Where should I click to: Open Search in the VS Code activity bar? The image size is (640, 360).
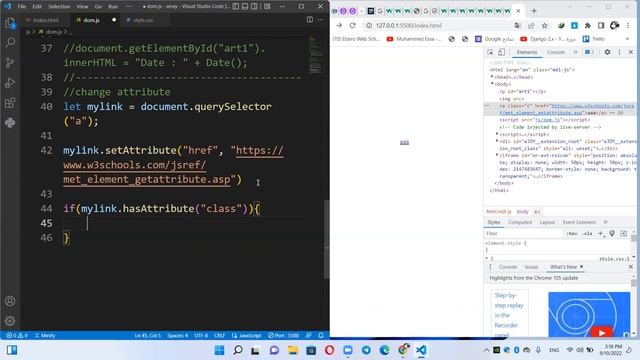(x=10, y=42)
